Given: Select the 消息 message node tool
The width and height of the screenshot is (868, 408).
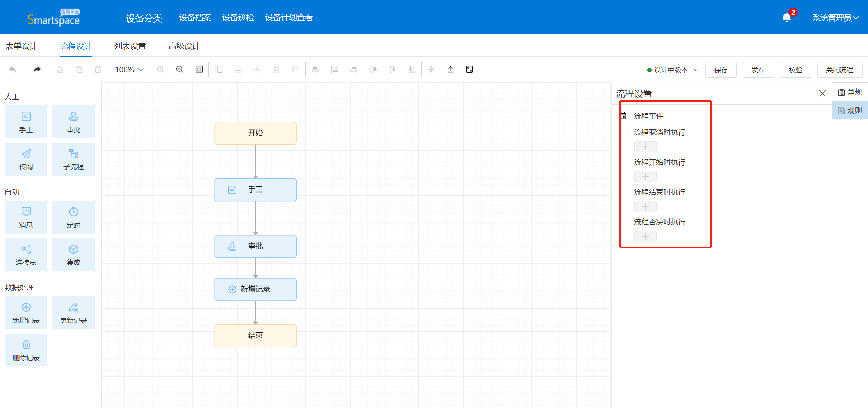Looking at the screenshot, I should point(26,218).
